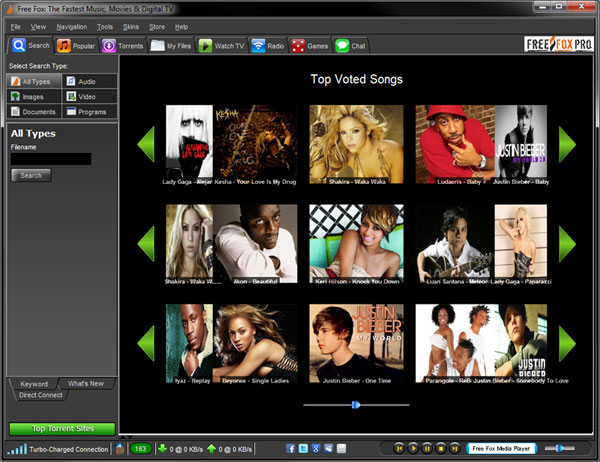Switch to the What's New tab

pyautogui.click(x=86, y=383)
